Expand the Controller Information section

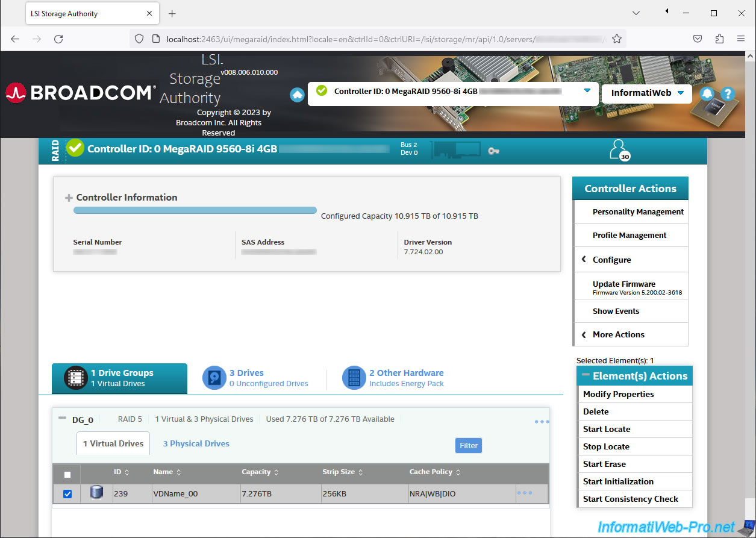[69, 198]
